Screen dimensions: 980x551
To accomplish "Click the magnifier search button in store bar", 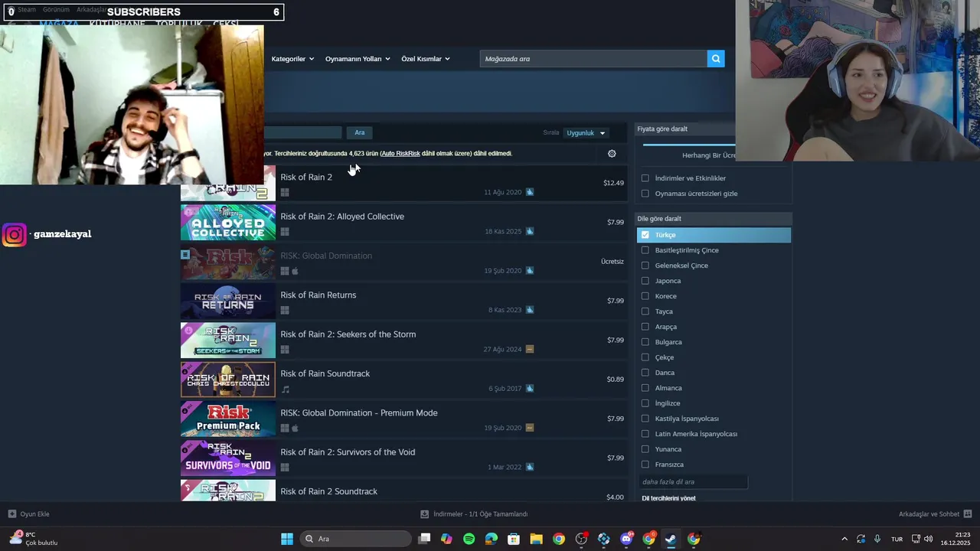I will coord(716,59).
